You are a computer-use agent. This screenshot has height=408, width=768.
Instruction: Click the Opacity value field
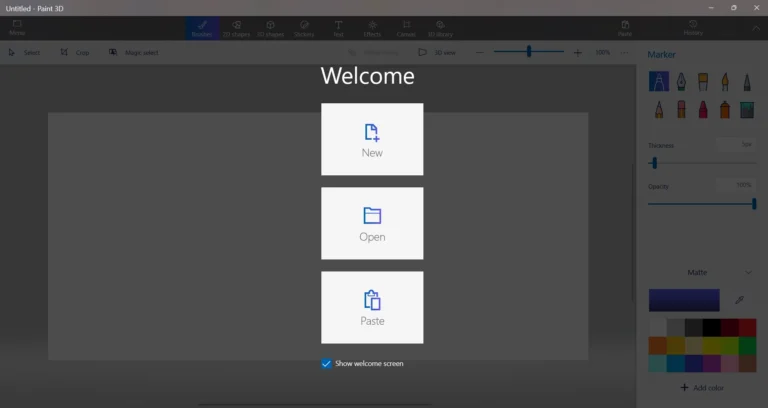click(735, 185)
